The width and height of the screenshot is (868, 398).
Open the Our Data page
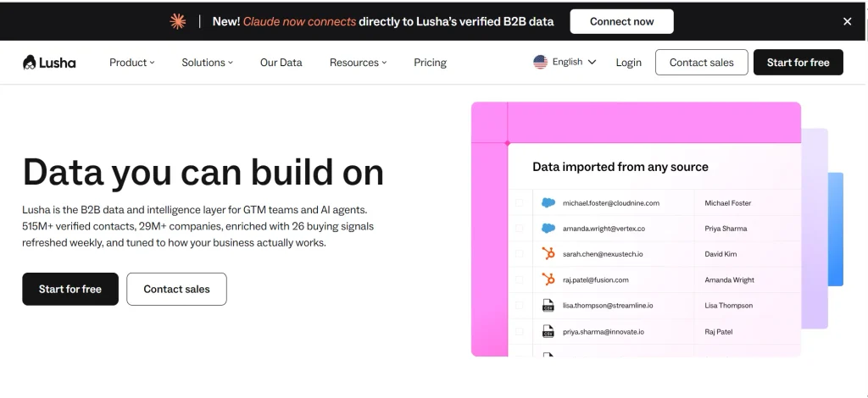(281, 63)
